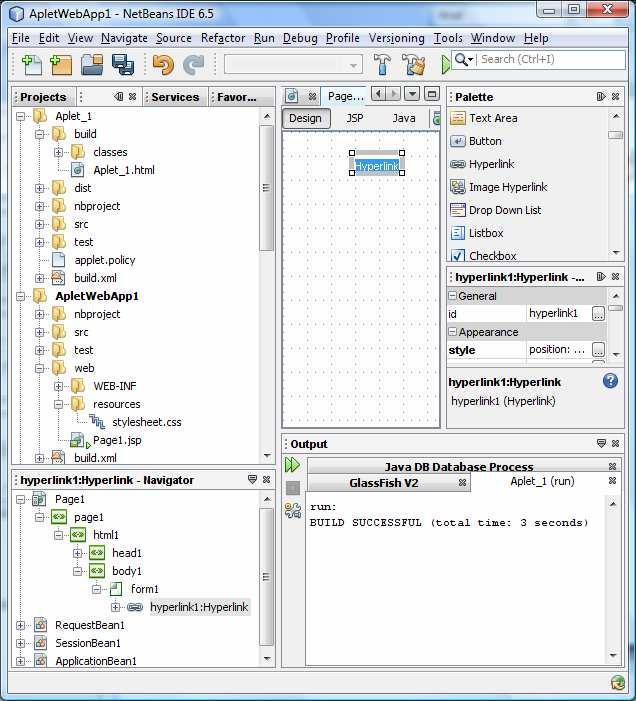
Task: Click the Save All toolbar icon
Action: pyautogui.click(x=123, y=65)
